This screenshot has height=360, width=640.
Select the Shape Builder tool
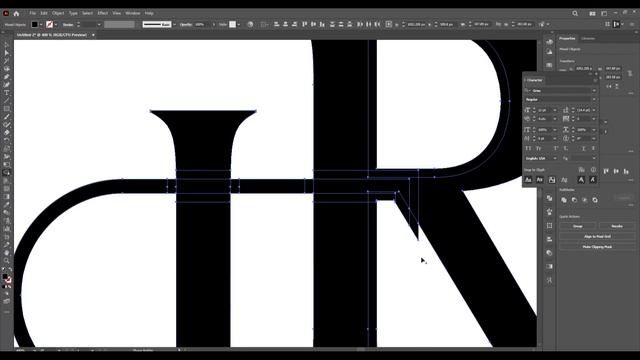click(x=7, y=173)
